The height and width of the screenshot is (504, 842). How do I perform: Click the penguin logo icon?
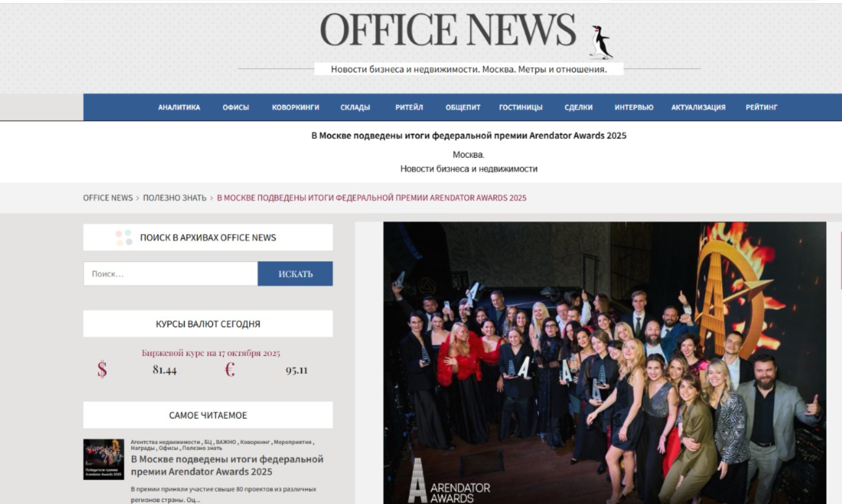pos(600,42)
